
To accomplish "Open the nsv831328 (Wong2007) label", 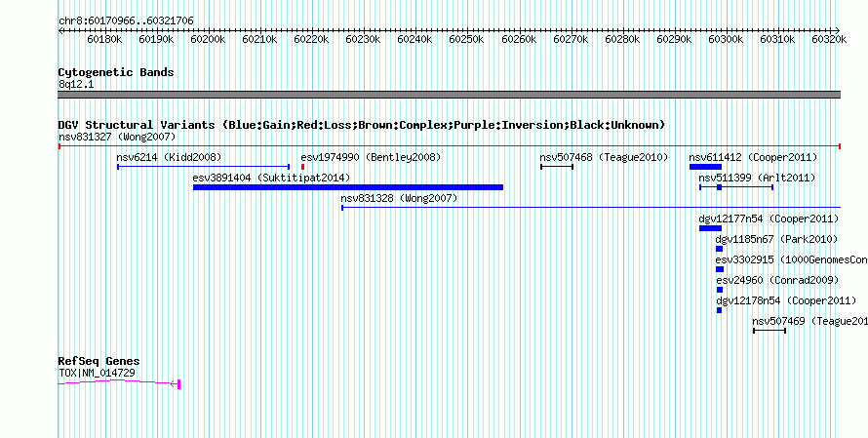I will point(399,198).
